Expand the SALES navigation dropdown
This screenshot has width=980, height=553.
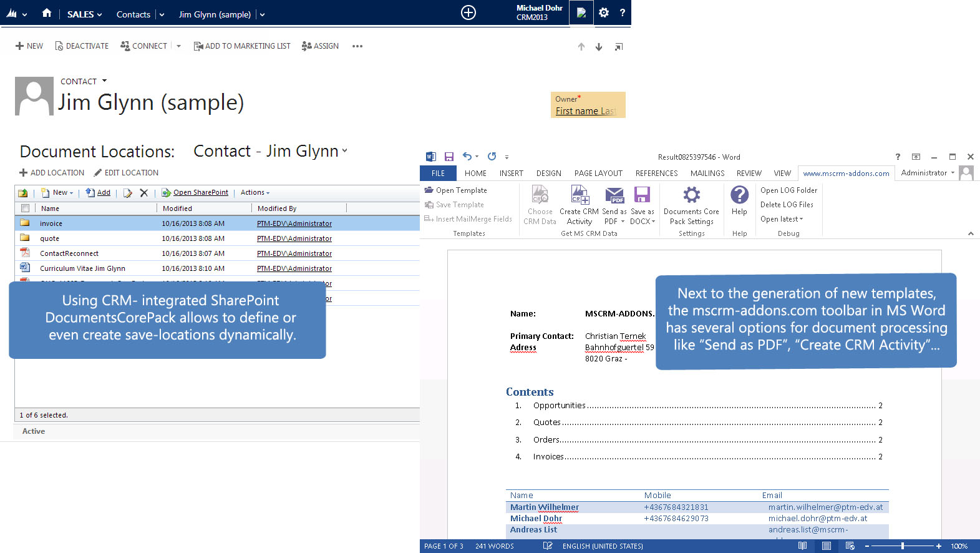(x=84, y=14)
